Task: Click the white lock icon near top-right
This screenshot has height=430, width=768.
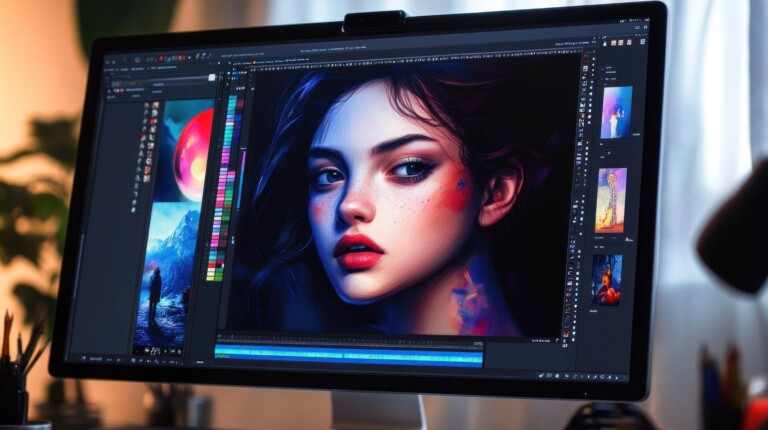Action: tap(604, 44)
